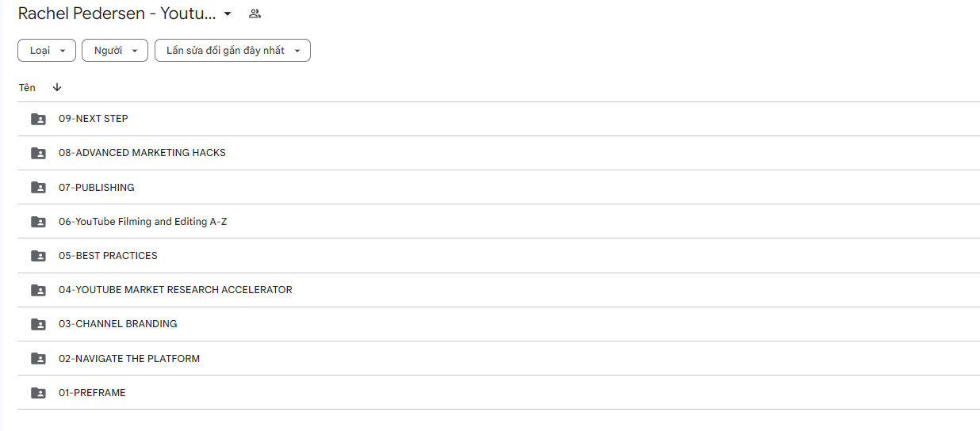Click the Tên column header
The width and height of the screenshot is (980, 431).
(27, 87)
